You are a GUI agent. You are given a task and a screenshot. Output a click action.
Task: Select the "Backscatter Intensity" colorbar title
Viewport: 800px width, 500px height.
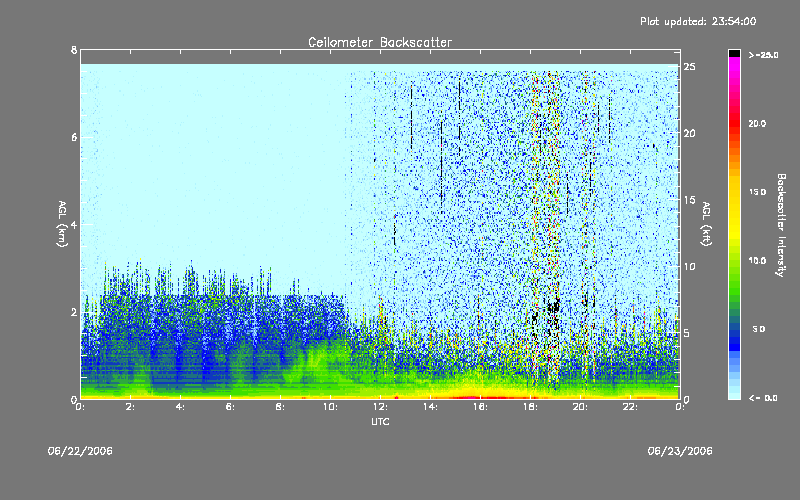(781, 225)
